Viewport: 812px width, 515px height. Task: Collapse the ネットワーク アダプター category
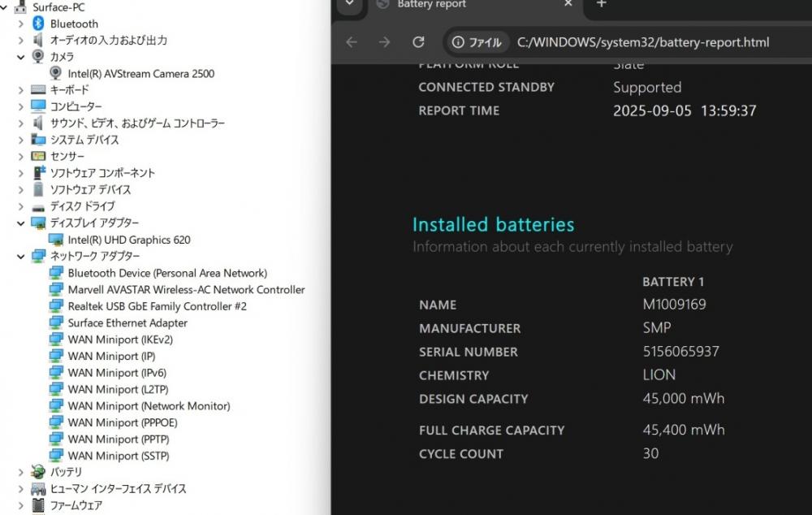[21, 257]
